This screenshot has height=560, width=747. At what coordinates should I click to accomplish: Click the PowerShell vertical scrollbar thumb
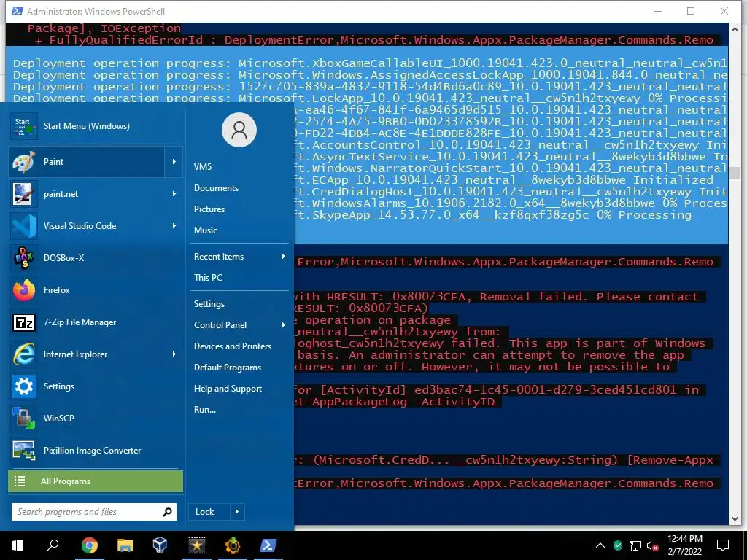(734, 174)
